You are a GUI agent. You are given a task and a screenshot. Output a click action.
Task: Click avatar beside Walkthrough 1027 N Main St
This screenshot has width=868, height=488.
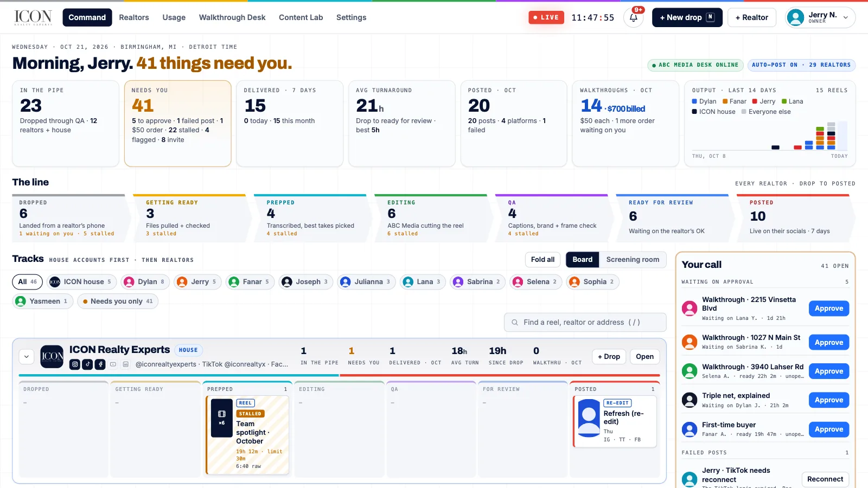coord(690,342)
